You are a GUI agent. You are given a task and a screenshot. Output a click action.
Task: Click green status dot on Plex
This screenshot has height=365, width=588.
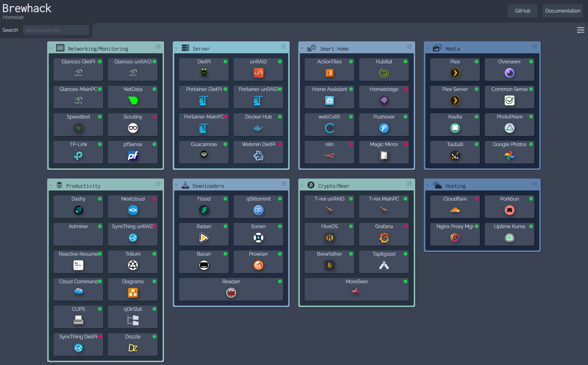click(x=477, y=62)
